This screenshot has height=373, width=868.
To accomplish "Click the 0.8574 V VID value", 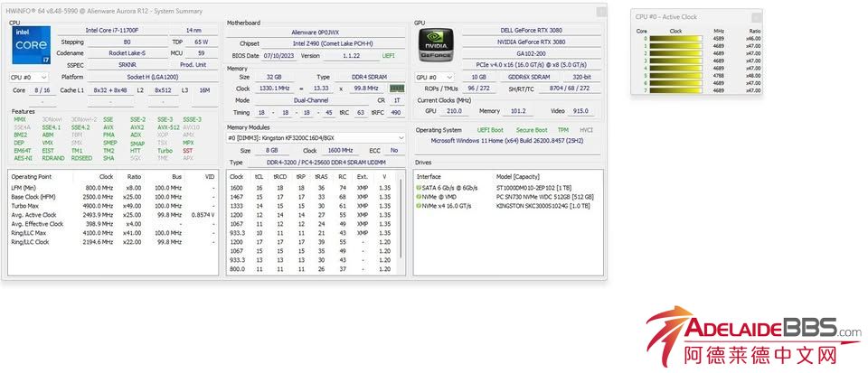I will 203,215.
